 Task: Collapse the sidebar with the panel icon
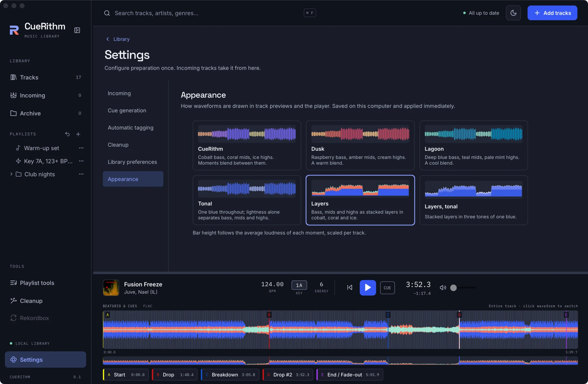pyautogui.click(x=77, y=30)
